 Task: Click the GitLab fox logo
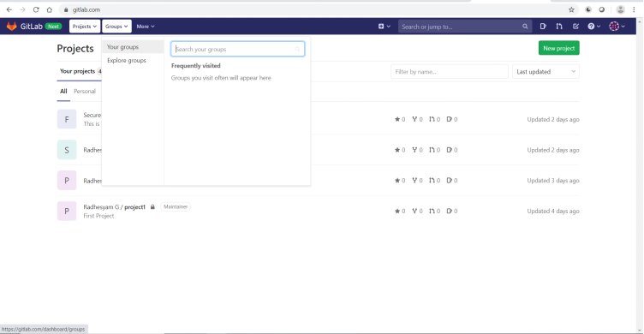[x=11, y=27]
